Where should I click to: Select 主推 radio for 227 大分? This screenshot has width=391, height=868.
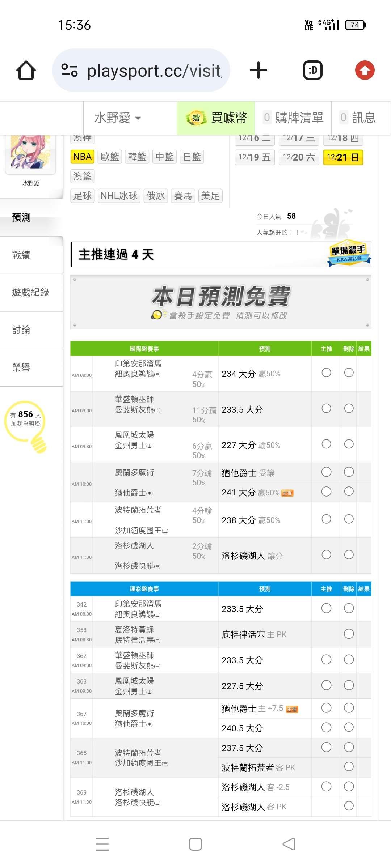[x=326, y=444]
